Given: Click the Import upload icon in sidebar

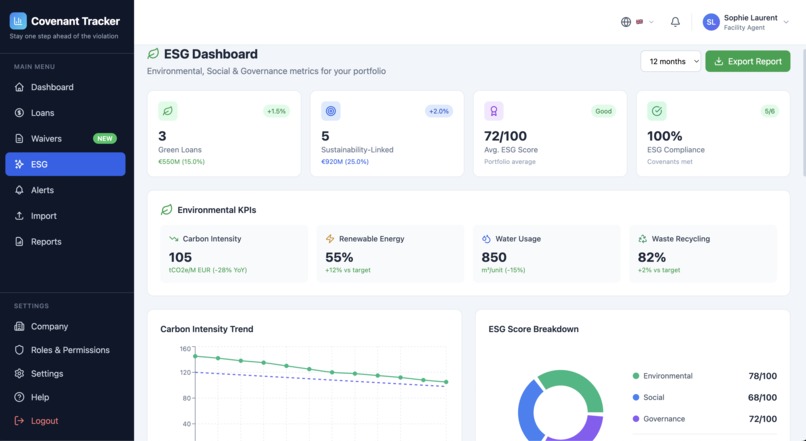Looking at the screenshot, I should [19, 216].
